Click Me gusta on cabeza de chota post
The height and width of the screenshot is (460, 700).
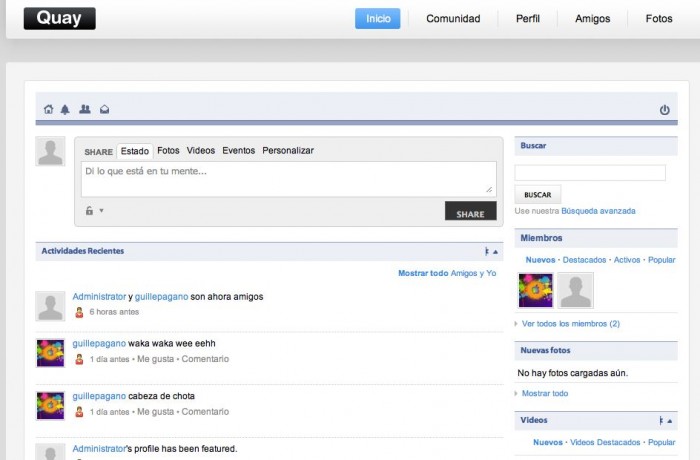[x=155, y=412]
